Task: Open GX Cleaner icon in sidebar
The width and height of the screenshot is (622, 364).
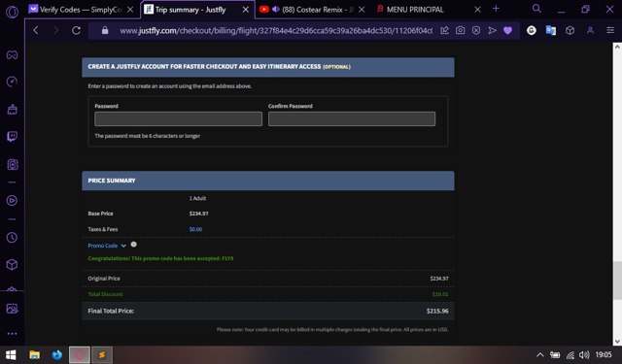Action: click(12, 110)
